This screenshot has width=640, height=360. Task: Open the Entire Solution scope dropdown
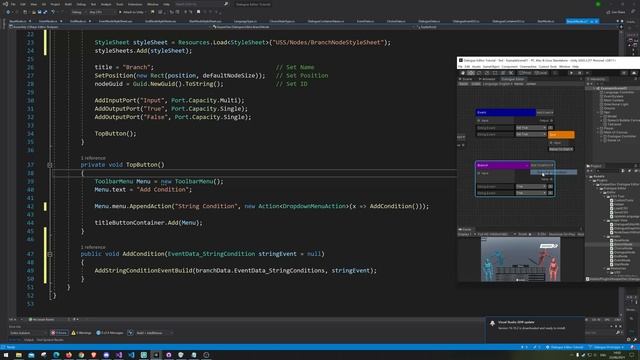coord(27,333)
